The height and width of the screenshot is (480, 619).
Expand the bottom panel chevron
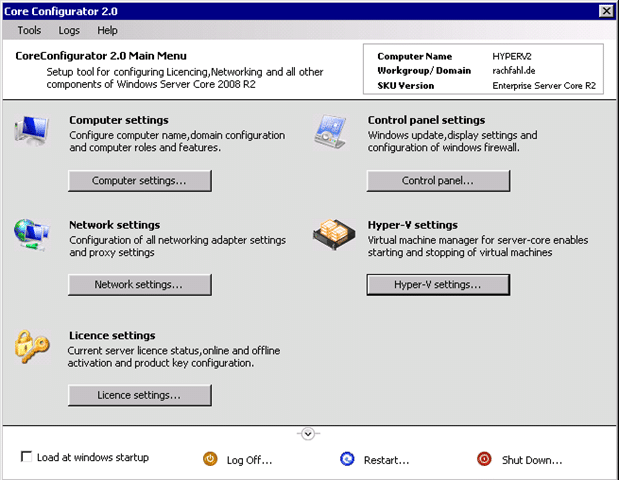pyautogui.click(x=308, y=434)
